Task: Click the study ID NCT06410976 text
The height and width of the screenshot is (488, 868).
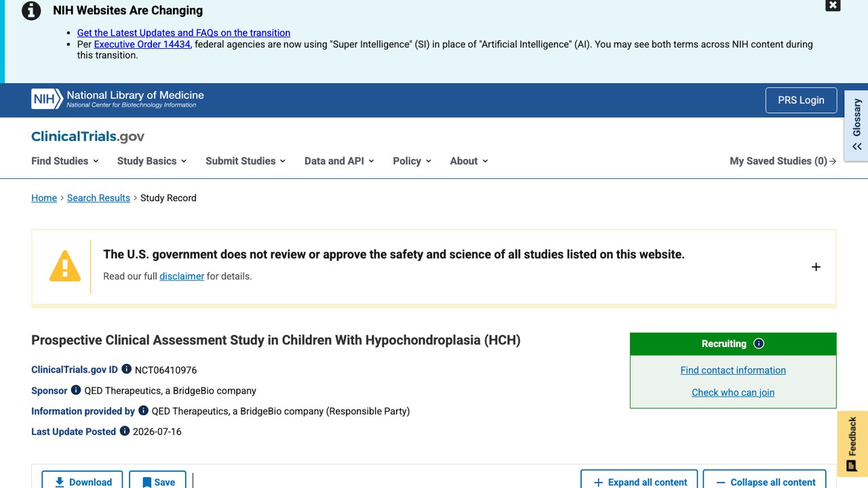Action: 165,370
